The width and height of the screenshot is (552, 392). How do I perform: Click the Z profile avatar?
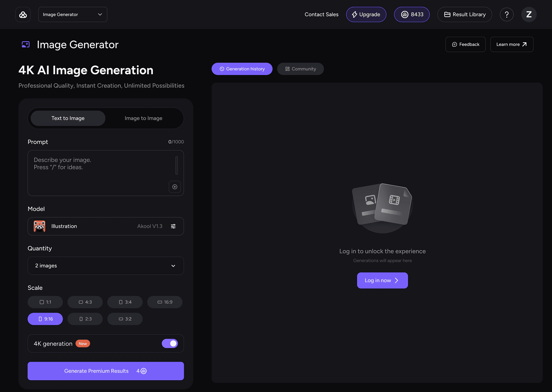[529, 14]
